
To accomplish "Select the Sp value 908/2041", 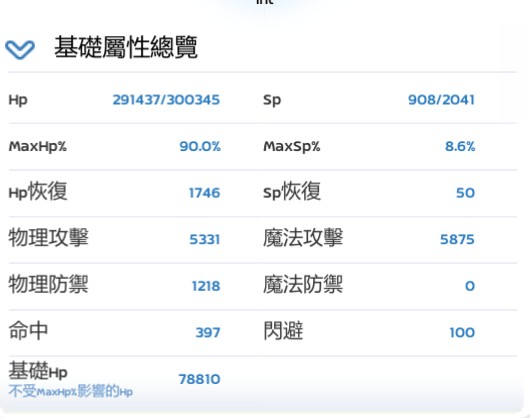I will (441, 100).
